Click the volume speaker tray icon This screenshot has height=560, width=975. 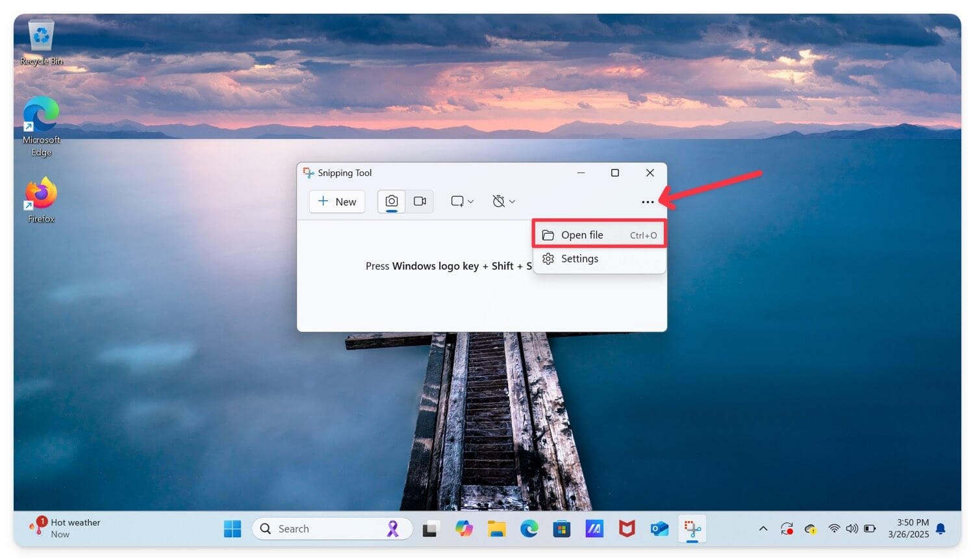coord(852,529)
